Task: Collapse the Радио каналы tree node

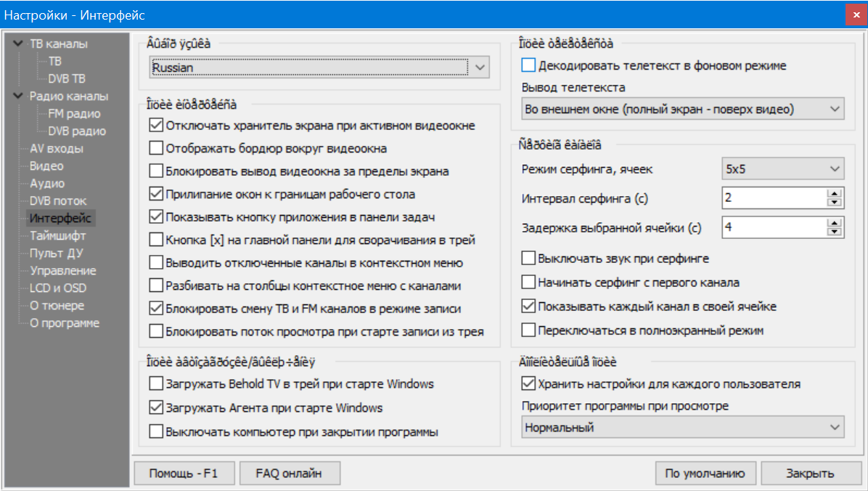Action: [x=18, y=96]
